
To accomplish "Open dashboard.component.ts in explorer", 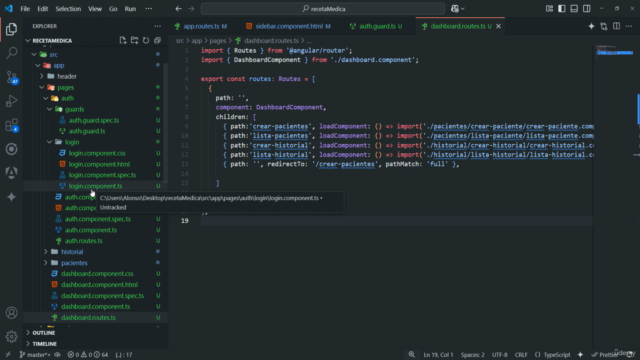I will click(x=96, y=307).
